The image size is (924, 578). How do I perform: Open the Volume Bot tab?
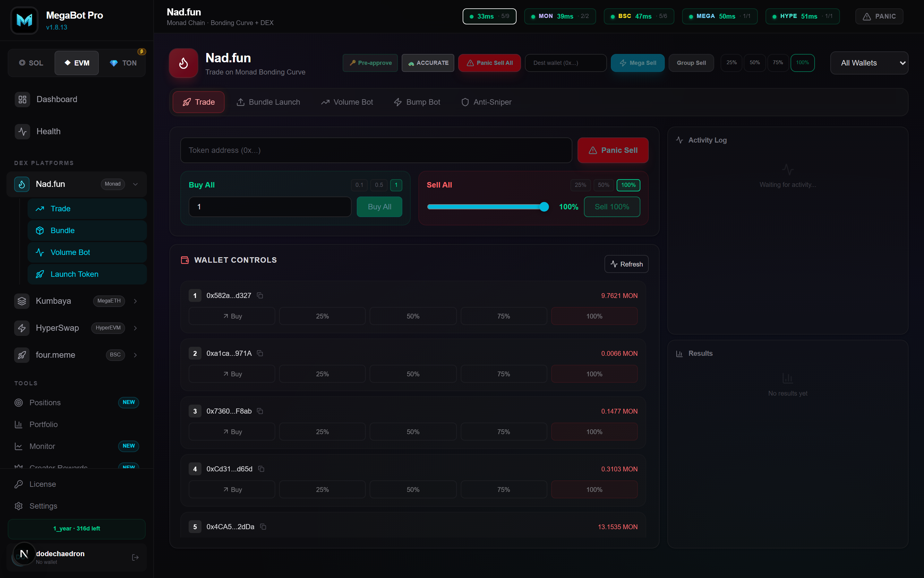[347, 102]
